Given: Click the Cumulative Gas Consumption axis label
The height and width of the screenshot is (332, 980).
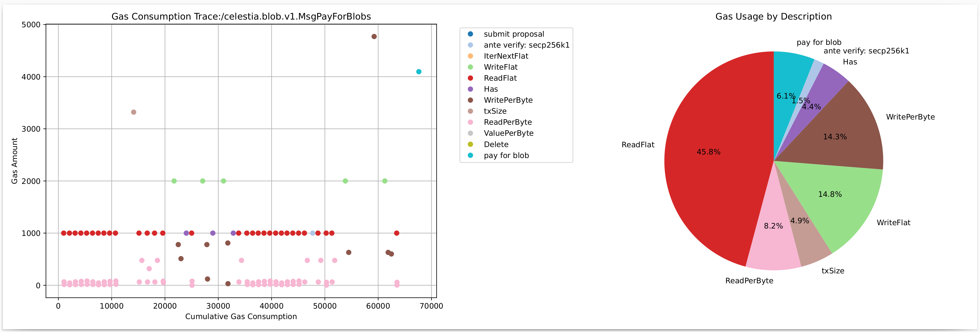Looking at the screenshot, I should coord(241,316).
